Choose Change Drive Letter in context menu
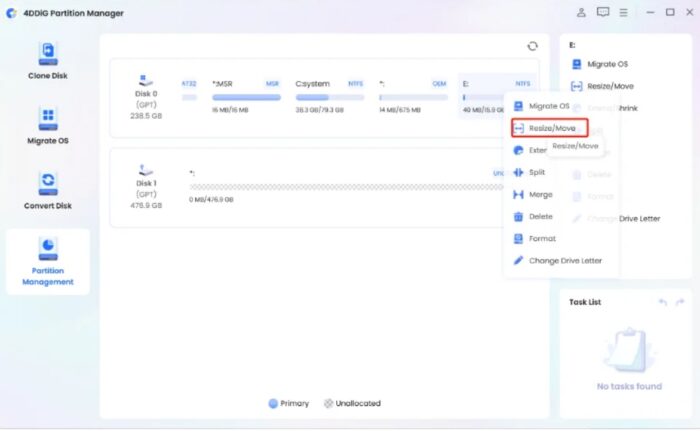The width and height of the screenshot is (700, 431). pyautogui.click(x=558, y=261)
